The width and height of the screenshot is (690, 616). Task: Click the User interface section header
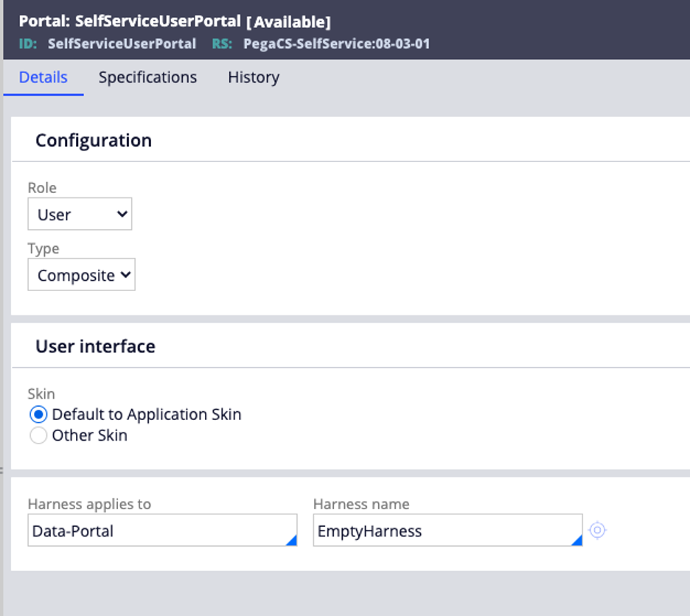[x=96, y=346]
